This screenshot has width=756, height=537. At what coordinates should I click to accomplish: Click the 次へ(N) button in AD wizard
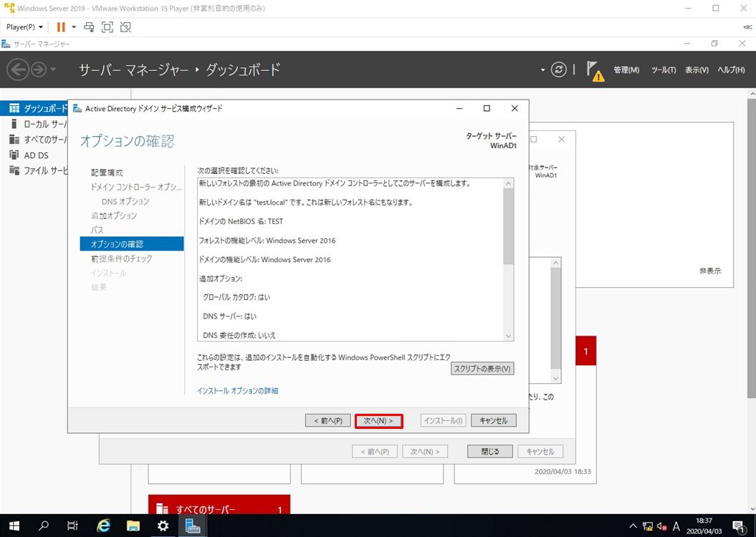click(x=378, y=420)
